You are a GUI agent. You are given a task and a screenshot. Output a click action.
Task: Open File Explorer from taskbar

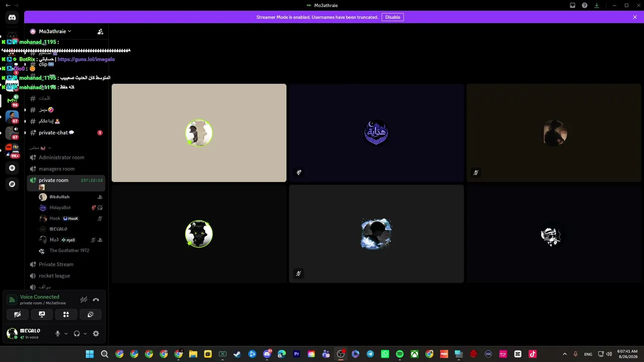(x=193, y=354)
